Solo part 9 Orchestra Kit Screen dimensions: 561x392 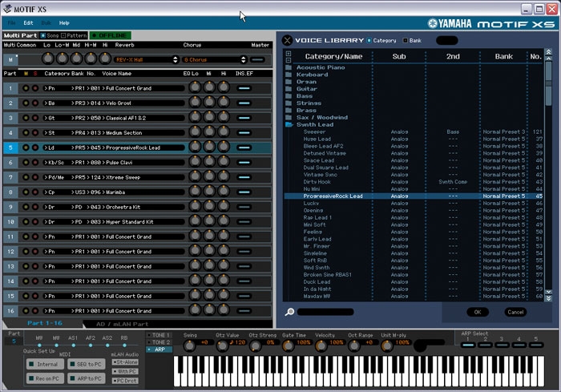click(x=35, y=207)
